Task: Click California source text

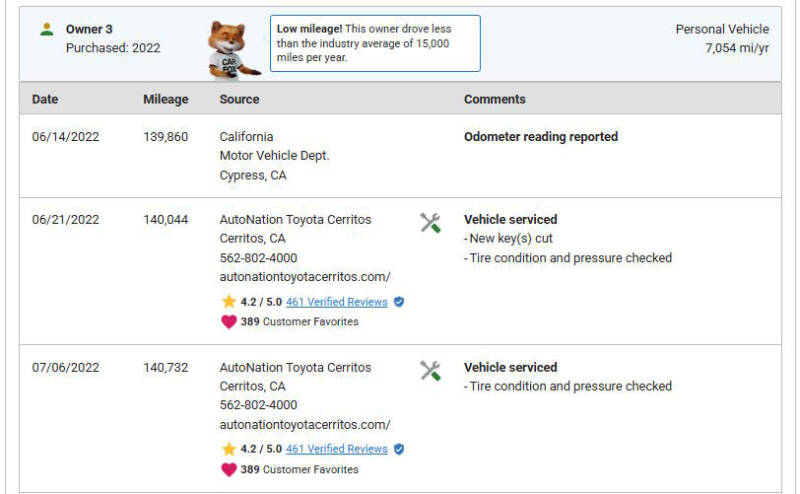Action: point(246,137)
